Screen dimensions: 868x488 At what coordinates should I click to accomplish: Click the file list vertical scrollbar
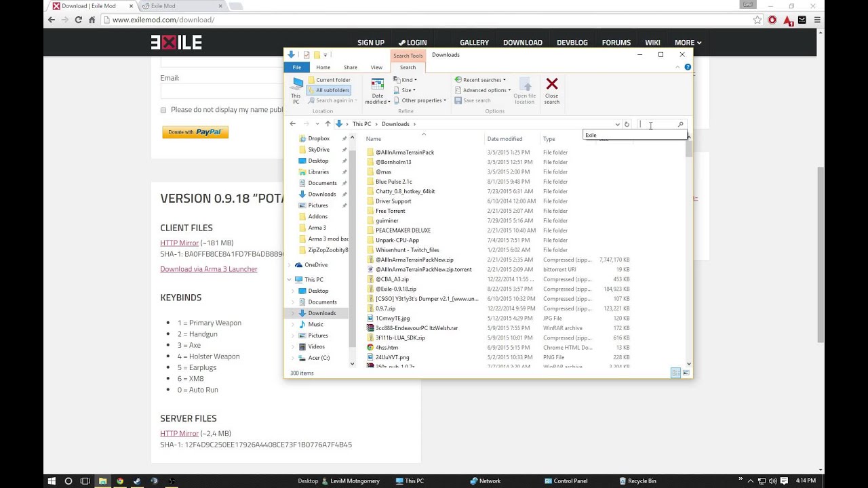pyautogui.click(x=689, y=251)
